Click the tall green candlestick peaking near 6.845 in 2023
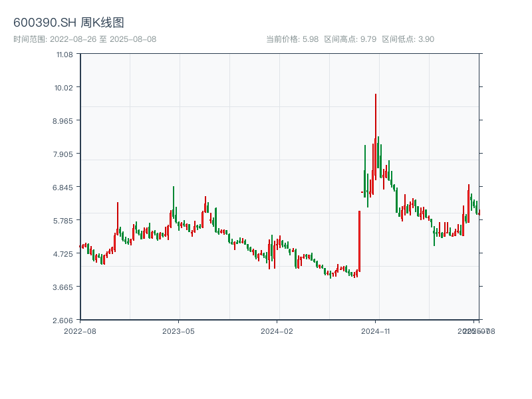The height and width of the screenshot is (399, 532). tap(174, 203)
